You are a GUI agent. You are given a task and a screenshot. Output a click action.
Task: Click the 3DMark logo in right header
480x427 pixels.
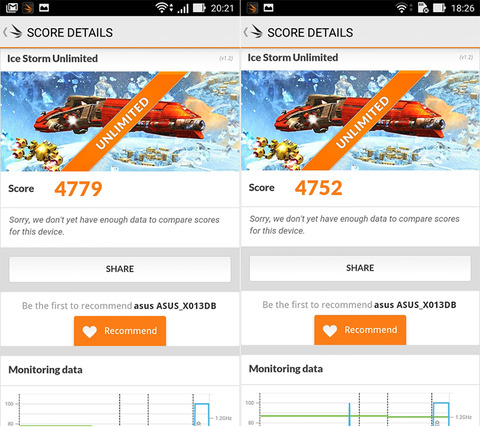pos(256,32)
